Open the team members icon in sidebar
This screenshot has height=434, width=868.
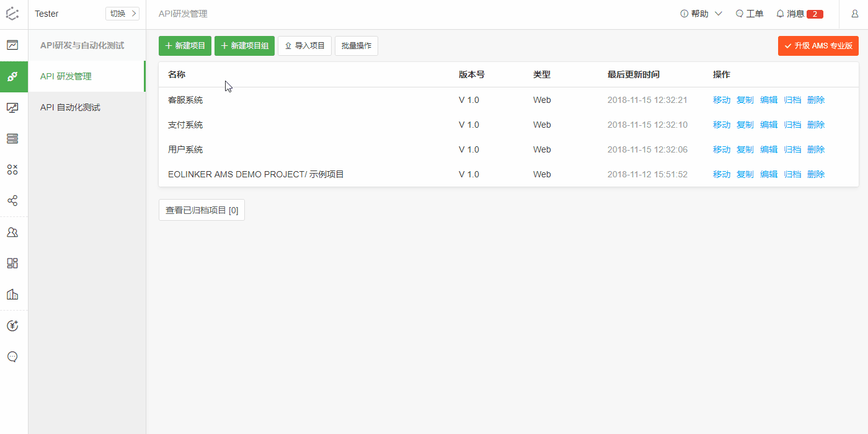pyautogui.click(x=12, y=232)
